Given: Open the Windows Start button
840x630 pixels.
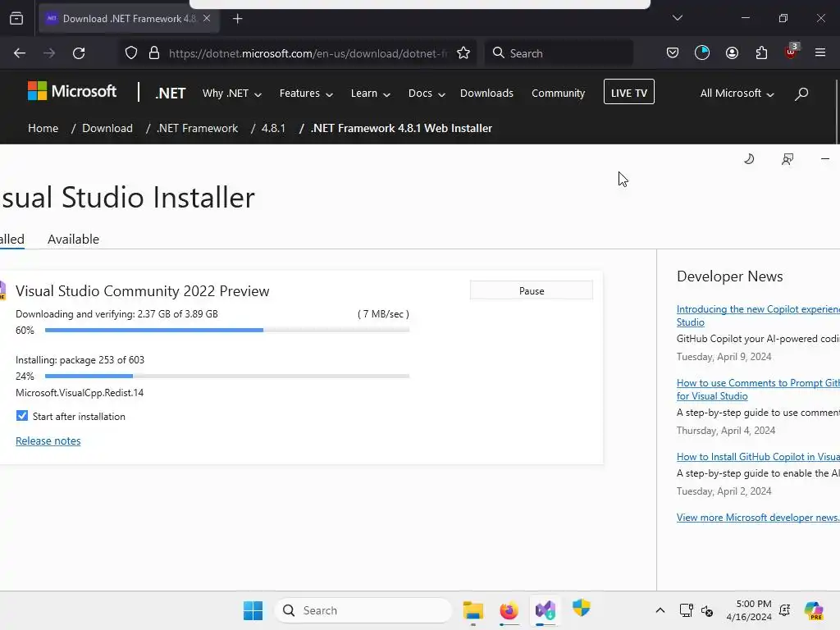Looking at the screenshot, I should 253,610.
